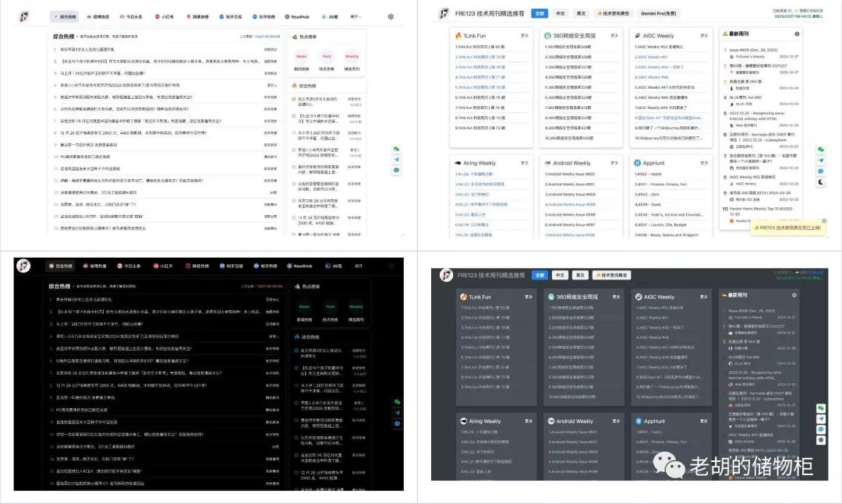
Task: Click the News circle icon on light page
Action: pos(301,56)
